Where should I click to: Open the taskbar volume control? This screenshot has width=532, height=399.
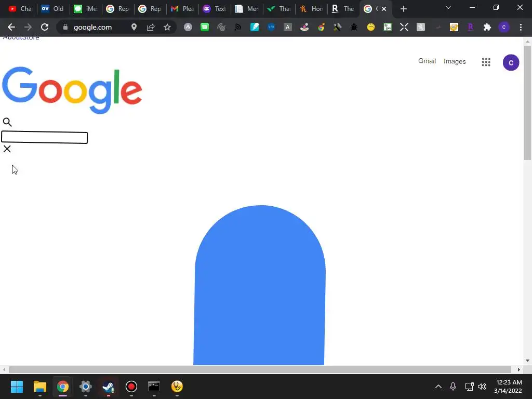pyautogui.click(x=482, y=387)
